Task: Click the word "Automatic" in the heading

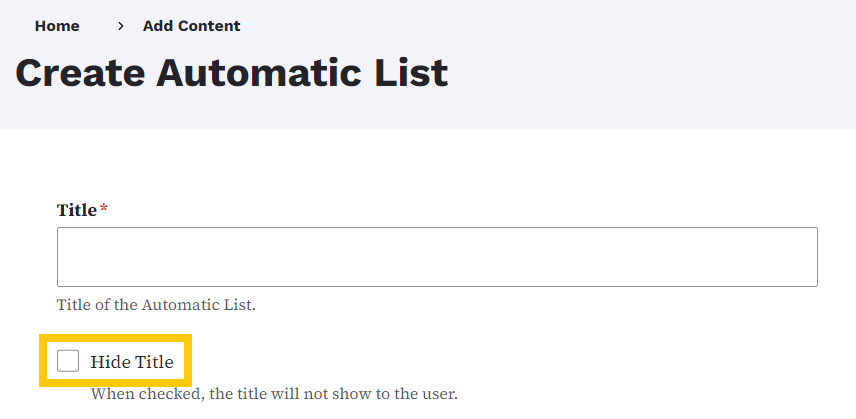Action: [x=269, y=74]
